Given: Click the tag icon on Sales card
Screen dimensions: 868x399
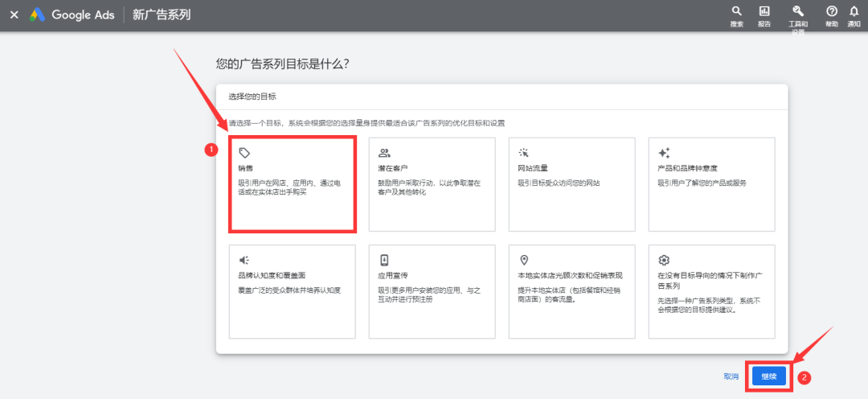Looking at the screenshot, I should click(x=244, y=153).
